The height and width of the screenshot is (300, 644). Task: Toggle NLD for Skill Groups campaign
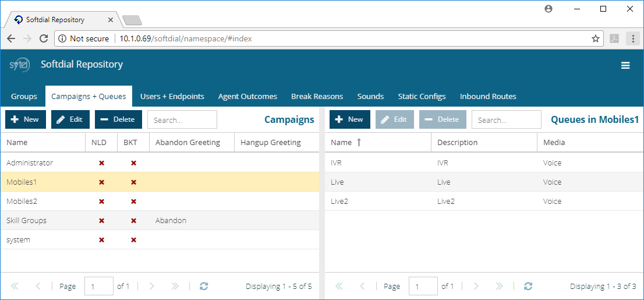click(101, 221)
